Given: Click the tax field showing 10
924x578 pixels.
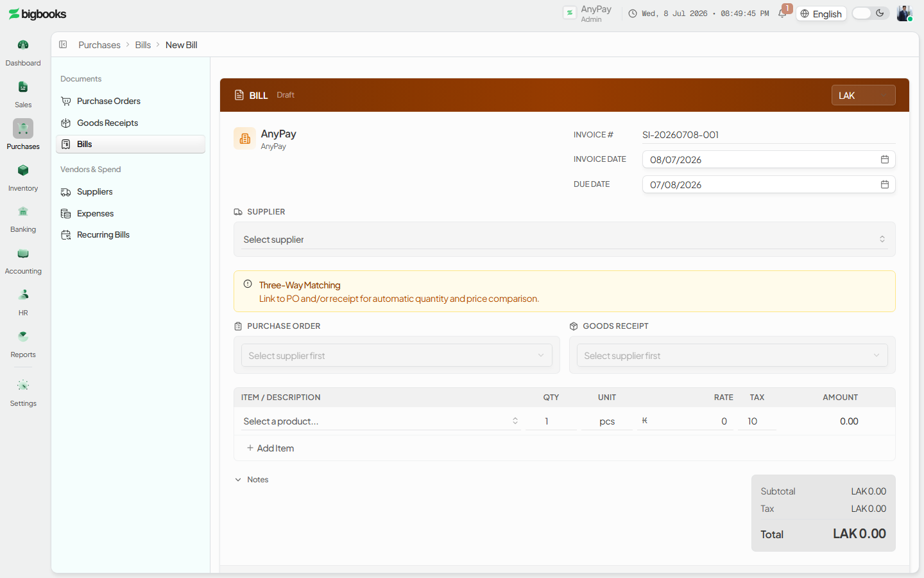Looking at the screenshot, I should 757,421.
